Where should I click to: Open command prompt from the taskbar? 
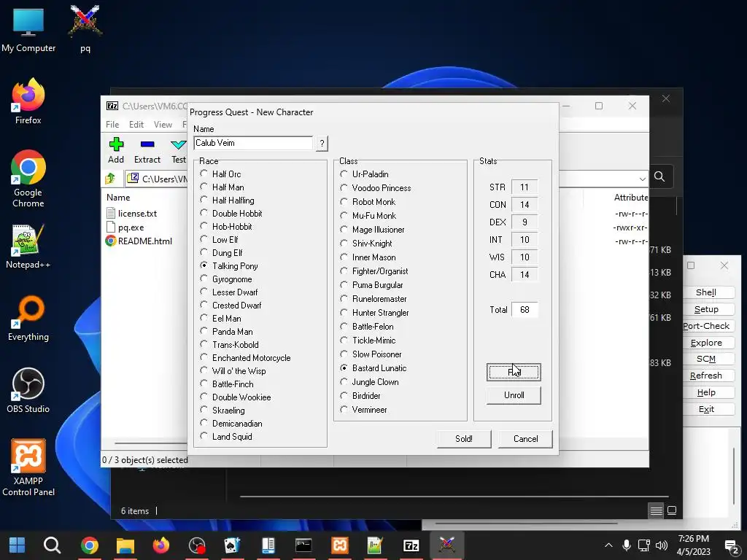pyautogui.click(x=303, y=545)
